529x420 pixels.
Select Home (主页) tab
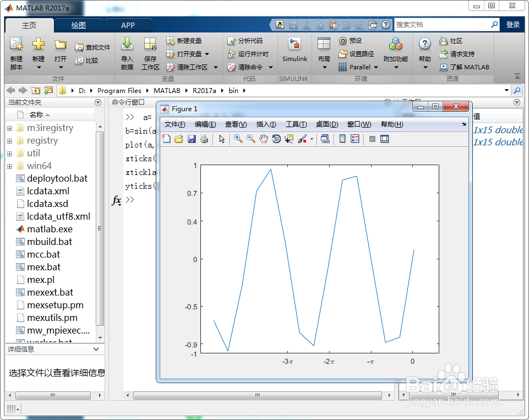(x=29, y=25)
